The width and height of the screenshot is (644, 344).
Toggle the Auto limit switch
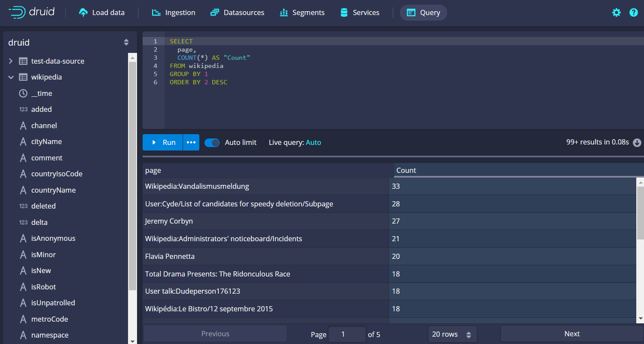pos(212,142)
